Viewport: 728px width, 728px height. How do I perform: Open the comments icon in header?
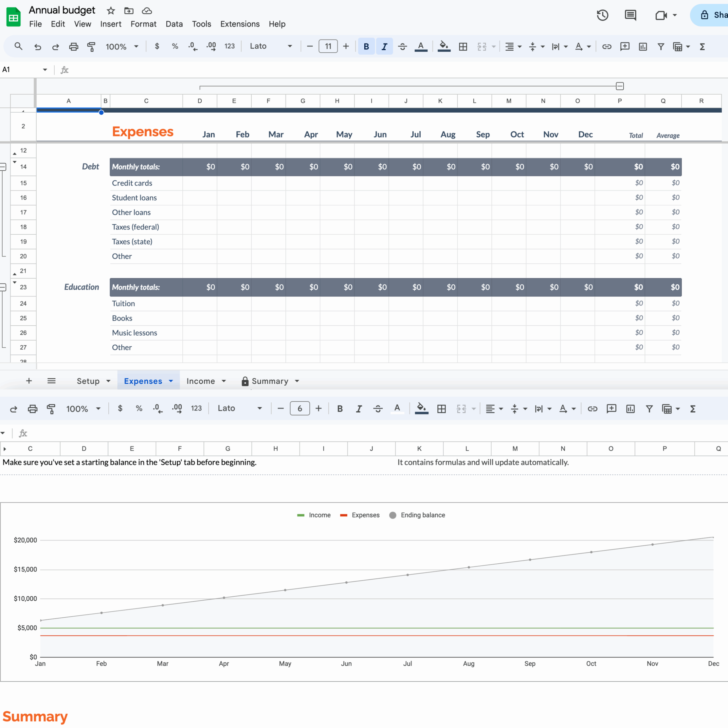(630, 15)
